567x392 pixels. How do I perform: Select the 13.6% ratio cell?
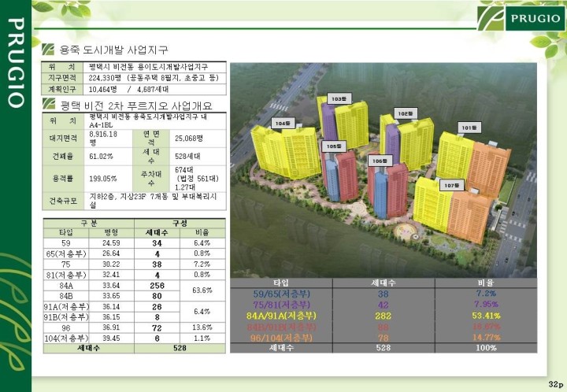pos(202,327)
